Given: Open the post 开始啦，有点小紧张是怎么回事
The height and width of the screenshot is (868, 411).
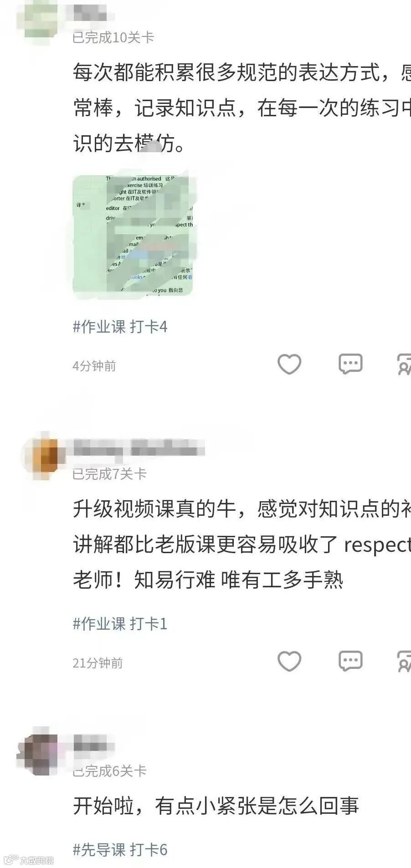Looking at the screenshot, I should coord(216,806).
